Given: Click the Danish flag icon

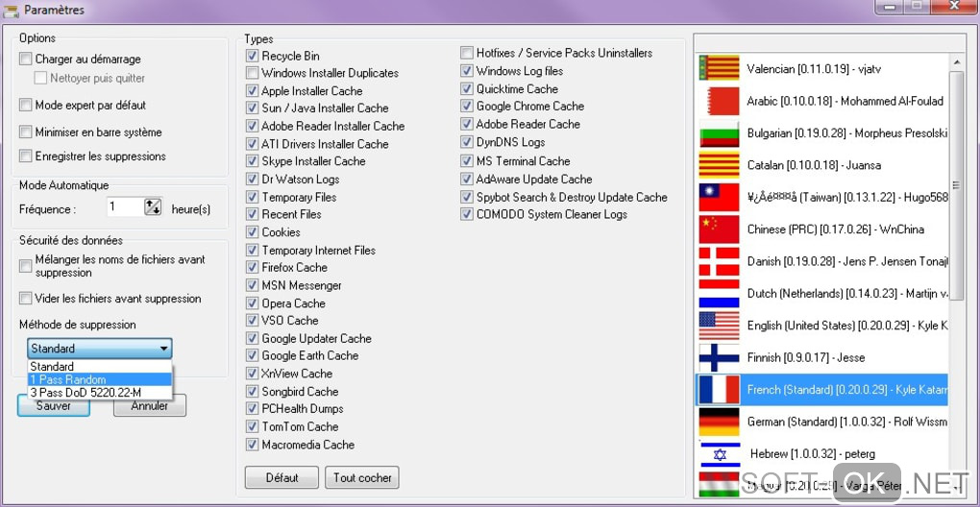Looking at the screenshot, I should [719, 261].
